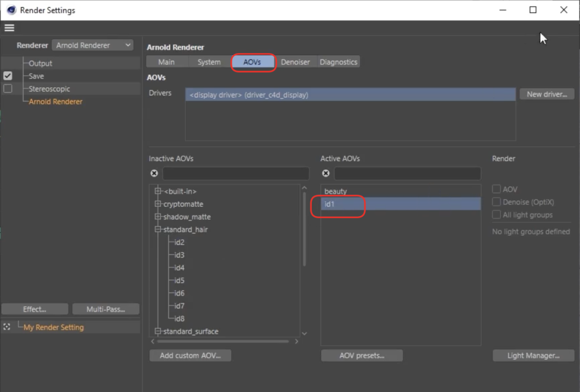Minimize the Render Settings window
This screenshot has height=392, width=580.
click(x=503, y=10)
